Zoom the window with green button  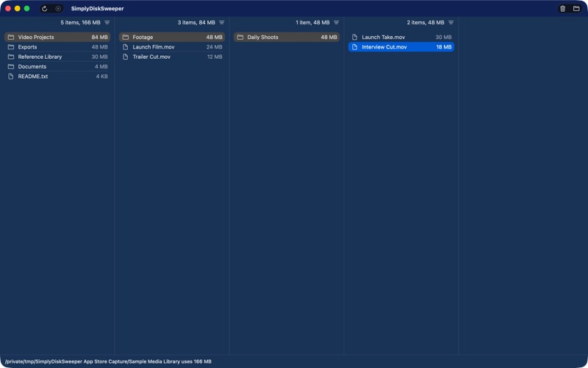tap(26, 9)
